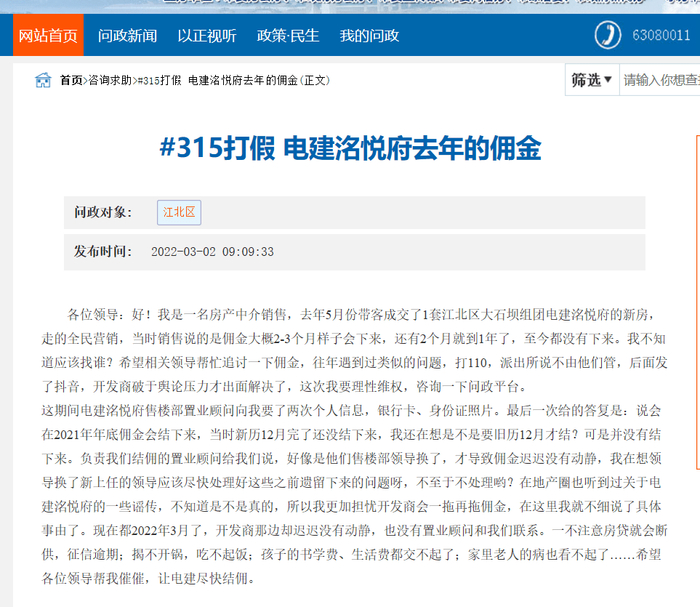Open the 网站首页 tab
Viewport: 700px width, 607px height.
[48, 35]
